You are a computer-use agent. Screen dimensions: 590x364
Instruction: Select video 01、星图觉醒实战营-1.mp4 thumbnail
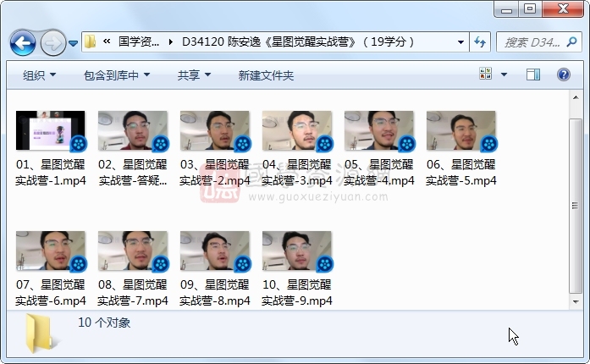[x=51, y=130]
